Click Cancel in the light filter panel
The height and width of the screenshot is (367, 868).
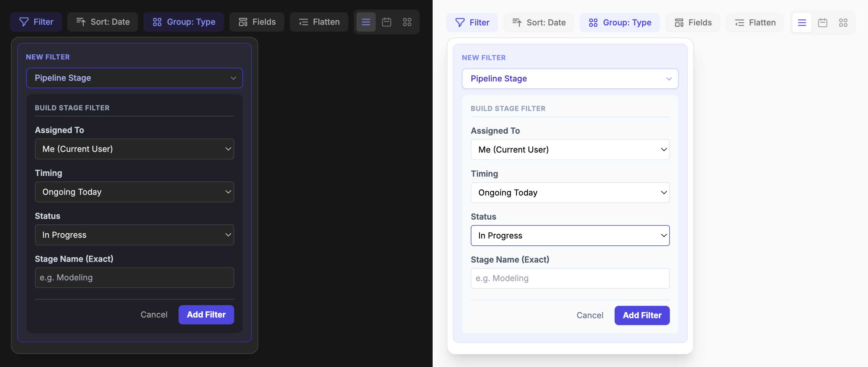[590, 315]
